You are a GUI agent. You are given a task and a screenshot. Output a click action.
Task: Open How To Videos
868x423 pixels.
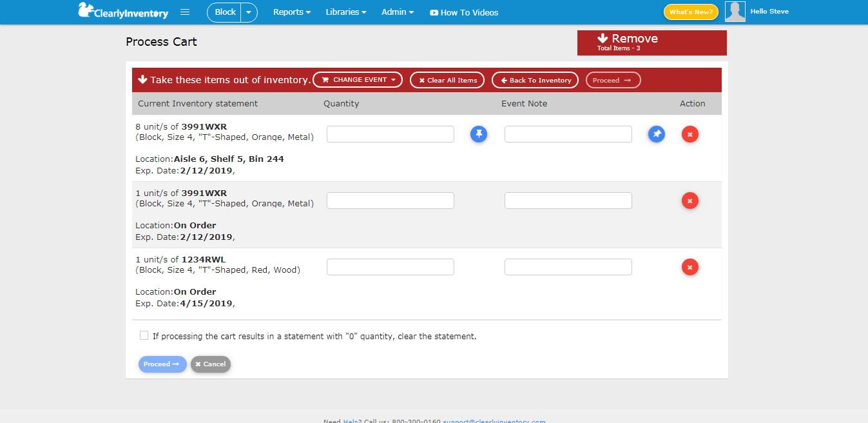click(464, 12)
